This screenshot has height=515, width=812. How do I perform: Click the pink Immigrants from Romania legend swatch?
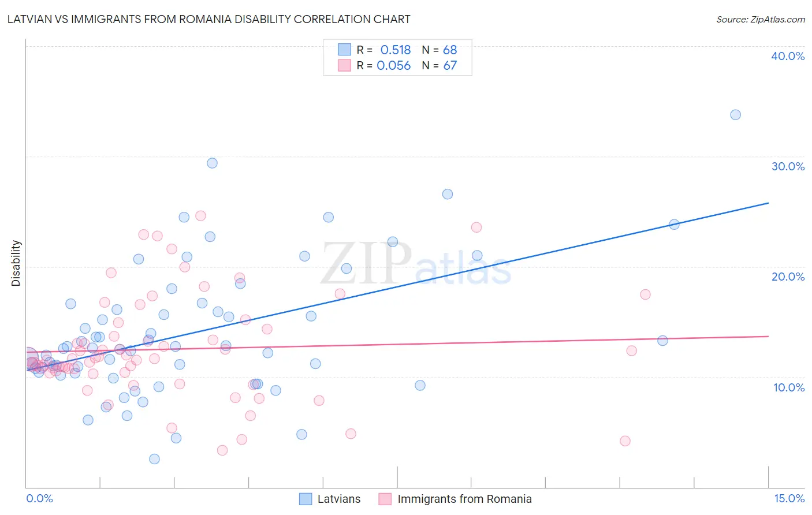(x=385, y=499)
